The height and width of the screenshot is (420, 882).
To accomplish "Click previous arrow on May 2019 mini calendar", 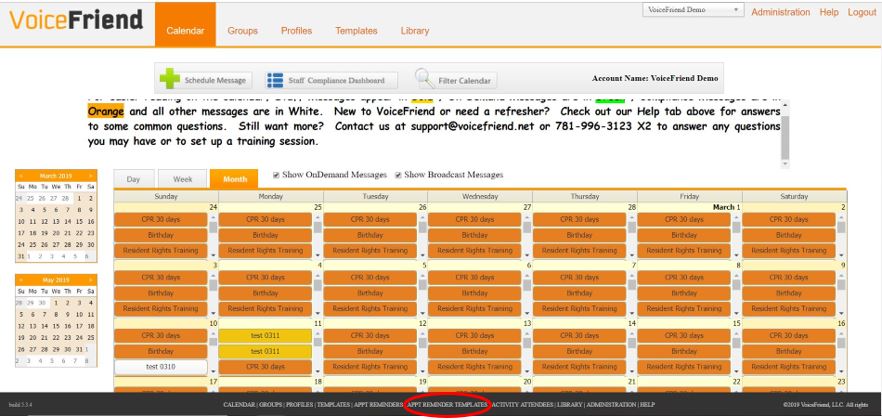I will (21, 280).
